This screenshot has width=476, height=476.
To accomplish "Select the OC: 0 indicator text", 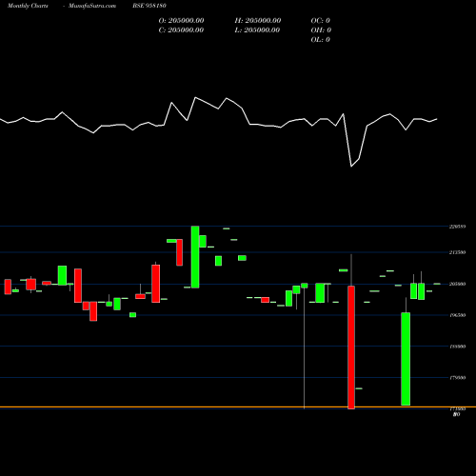I will [x=321, y=20].
